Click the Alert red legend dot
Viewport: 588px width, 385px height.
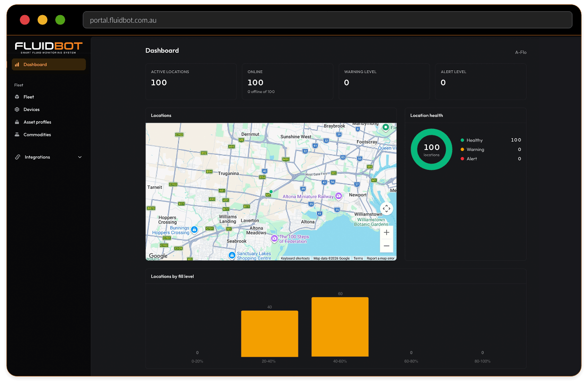(x=462, y=159)
